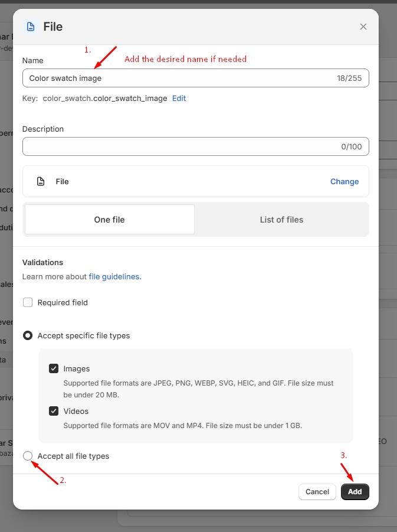Click the Add button to save
The width and height of the screenshot is (397, 532).
355,492
